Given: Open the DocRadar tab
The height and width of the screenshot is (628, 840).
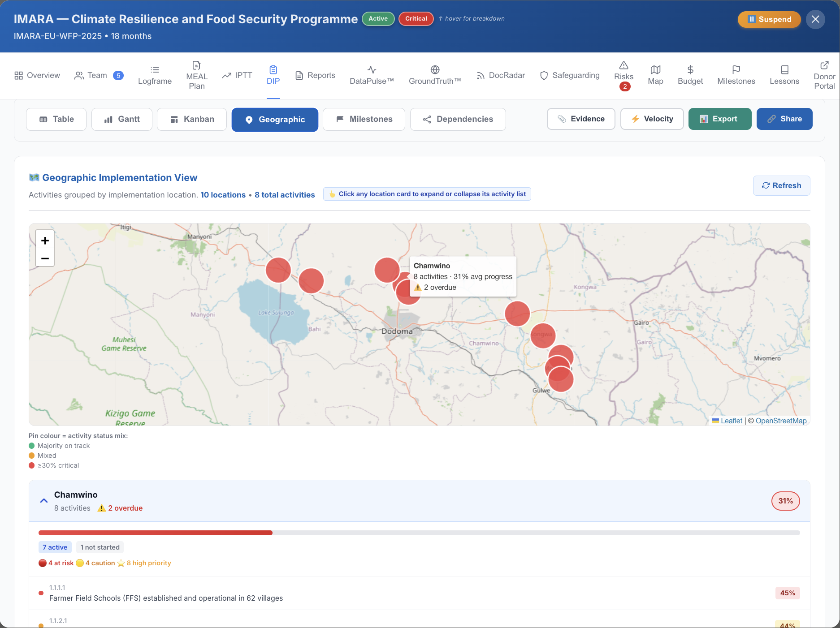Looking at the screenshot, I should 500,75.
